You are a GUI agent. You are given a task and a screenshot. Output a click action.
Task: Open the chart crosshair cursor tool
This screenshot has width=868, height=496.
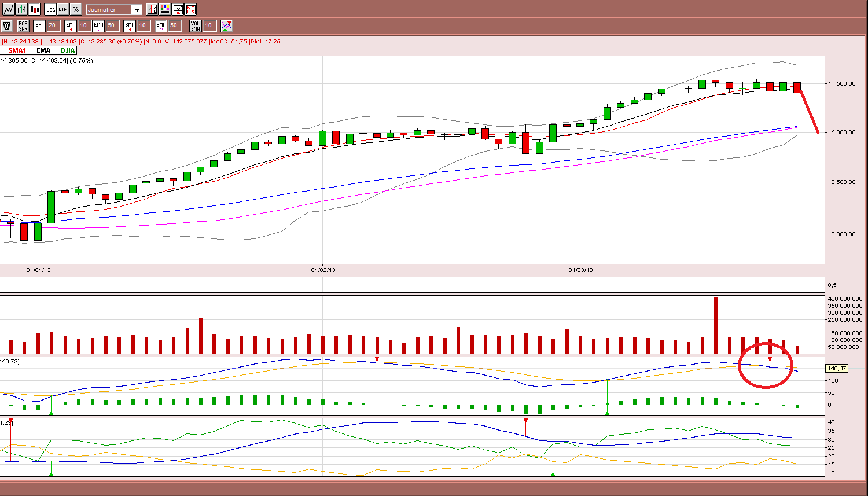[x=152, y=9]
